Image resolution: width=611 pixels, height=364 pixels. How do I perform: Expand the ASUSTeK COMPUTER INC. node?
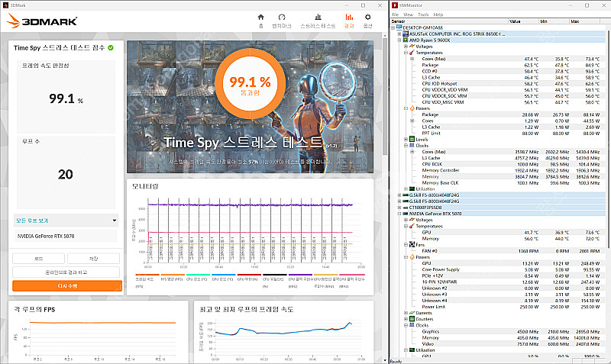(399, 34)
